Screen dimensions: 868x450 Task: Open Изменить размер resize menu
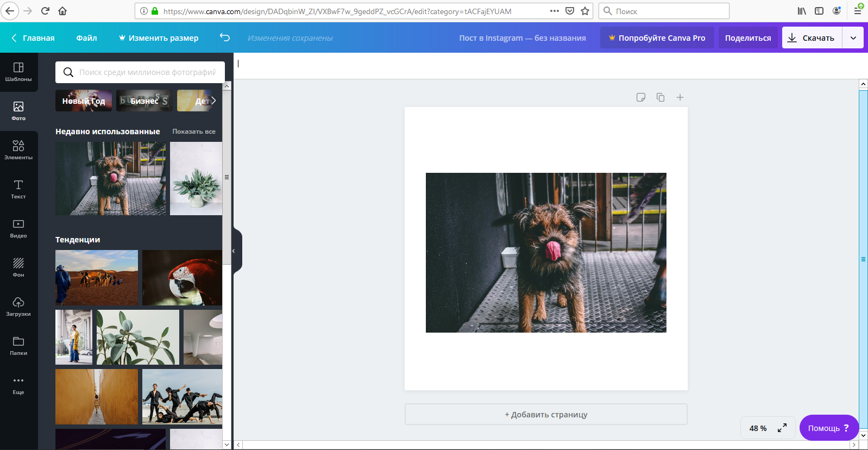coord(158,37)
